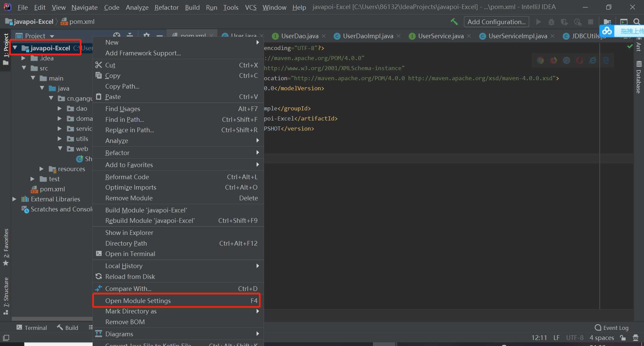The height and width of the screenshot is (346, 644).
Task: Collapse the src folder arrow
Action: 24,68
